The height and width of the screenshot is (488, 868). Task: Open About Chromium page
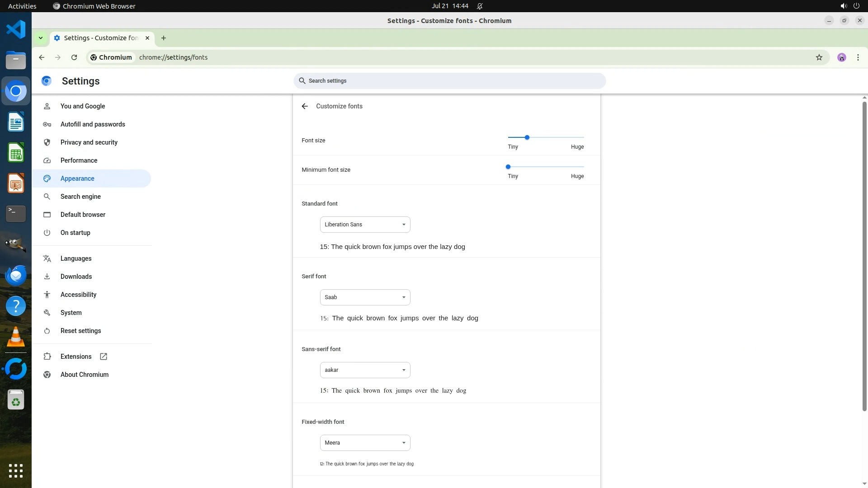(84, 375)
